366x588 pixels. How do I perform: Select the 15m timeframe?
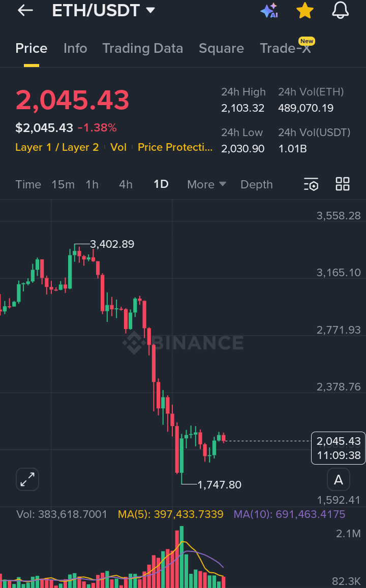(63, 184)
